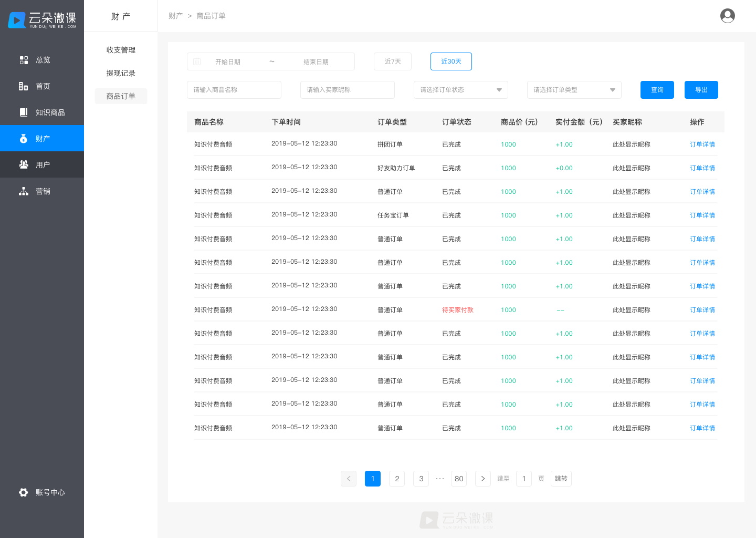The image size is (756, 538).
Task: Click the 拼团订单 order type cell
Action: [x=390, y=144]
